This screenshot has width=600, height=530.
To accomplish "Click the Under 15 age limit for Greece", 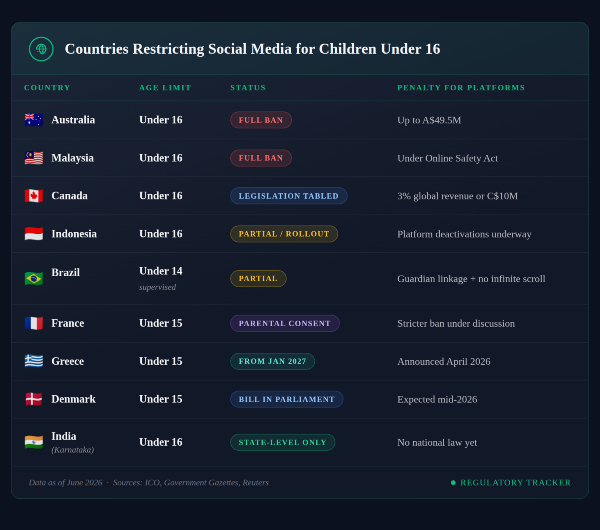I will click(161, 361).
